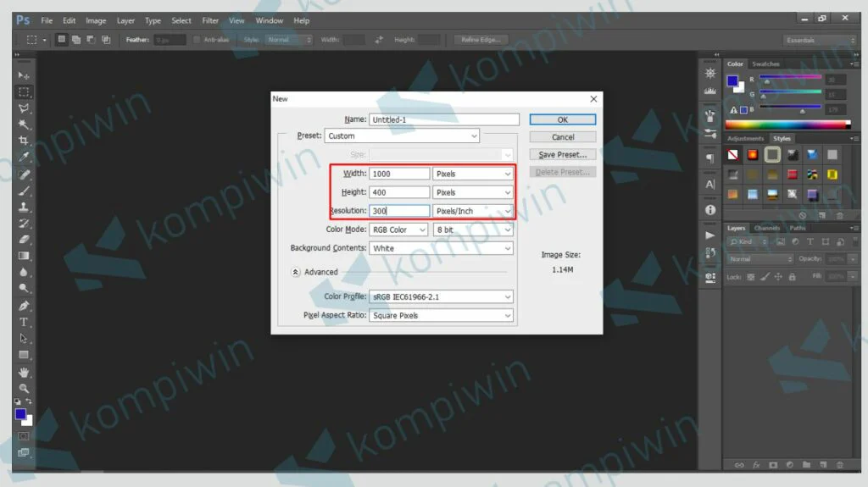The height and width of the screenshot is (487, 868).
Task: Select the Gradient tool
Action: pos(24,256)
